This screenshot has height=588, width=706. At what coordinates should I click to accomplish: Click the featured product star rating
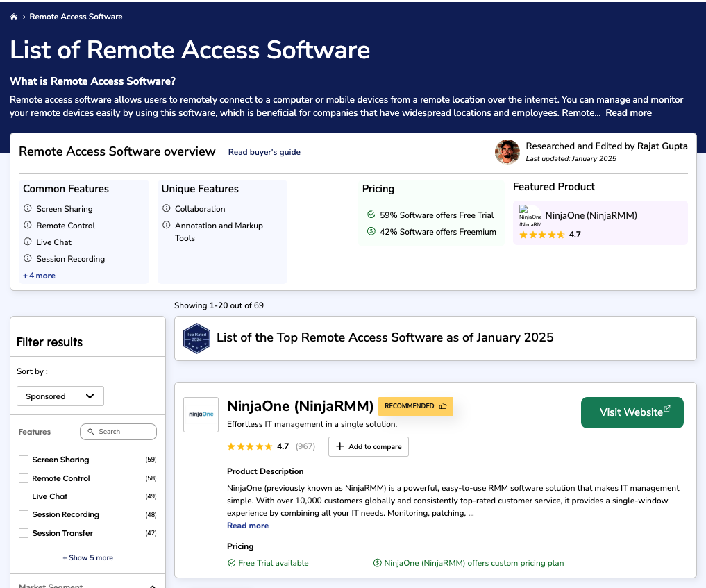click(541, 235)
